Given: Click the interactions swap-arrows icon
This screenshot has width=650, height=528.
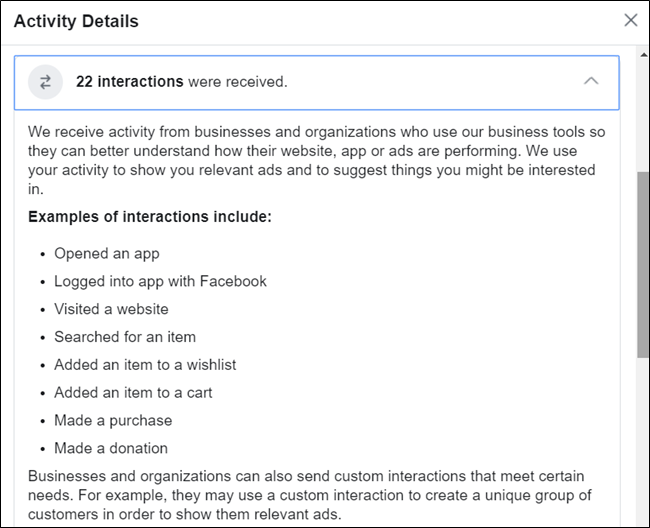Looking at the screenshot, I should click(45, 82).
